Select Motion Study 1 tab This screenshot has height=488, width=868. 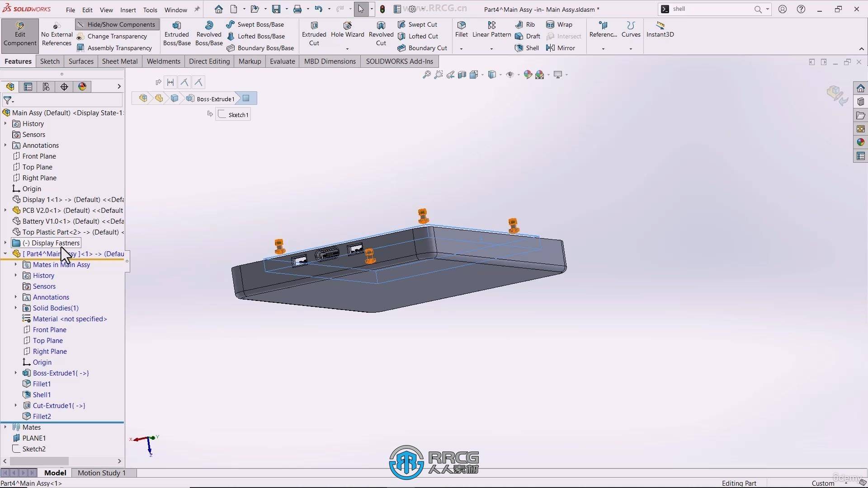tap(102, 473)
